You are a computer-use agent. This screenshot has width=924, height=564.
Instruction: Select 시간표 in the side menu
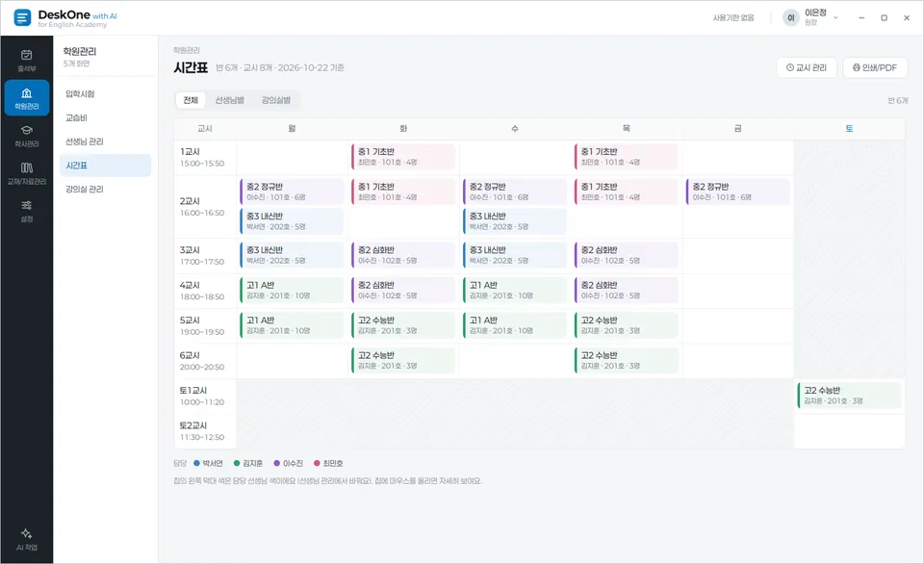tap(105, 166)
